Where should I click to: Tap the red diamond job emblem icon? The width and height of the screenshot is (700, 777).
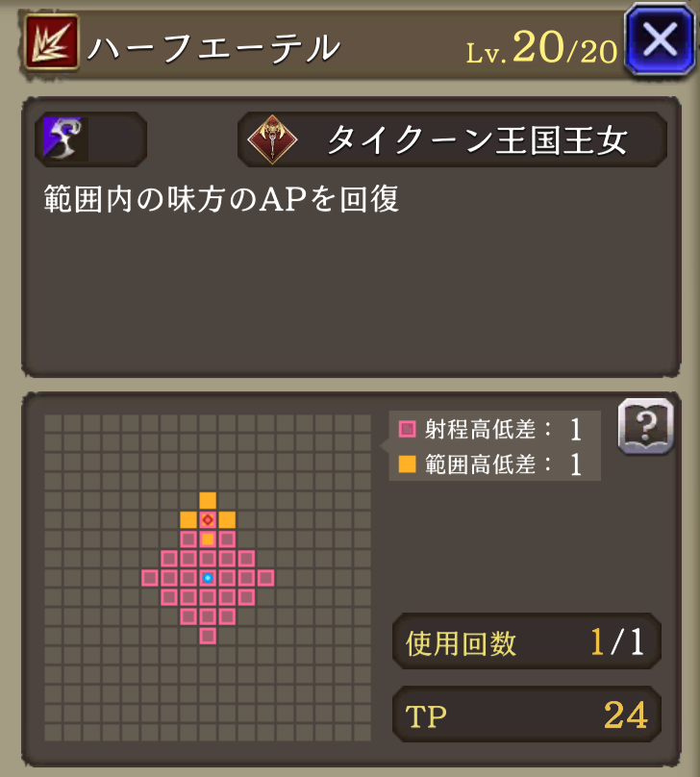272,139
